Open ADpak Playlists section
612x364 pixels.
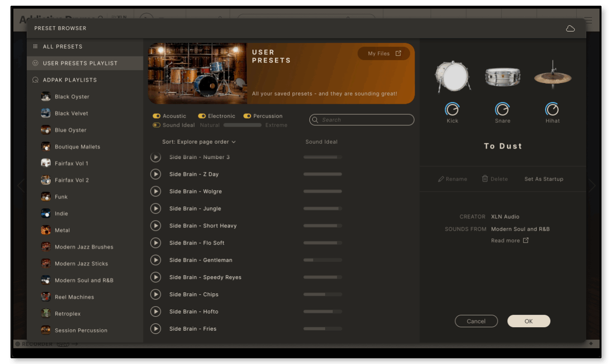(x=85, y=80)
